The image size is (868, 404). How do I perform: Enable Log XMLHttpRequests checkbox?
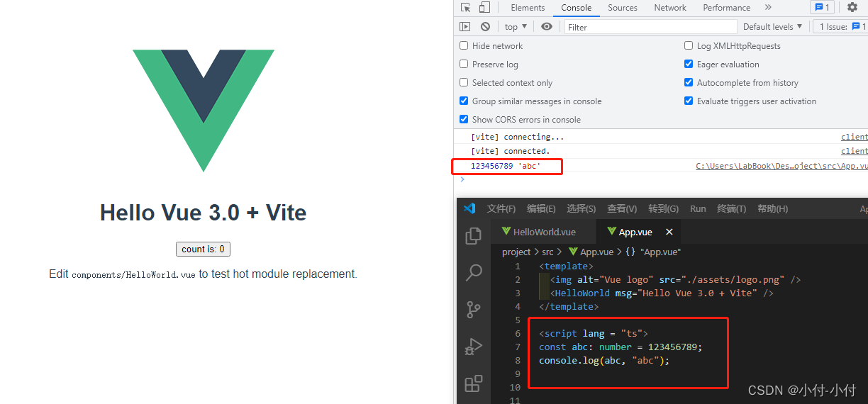689,45
